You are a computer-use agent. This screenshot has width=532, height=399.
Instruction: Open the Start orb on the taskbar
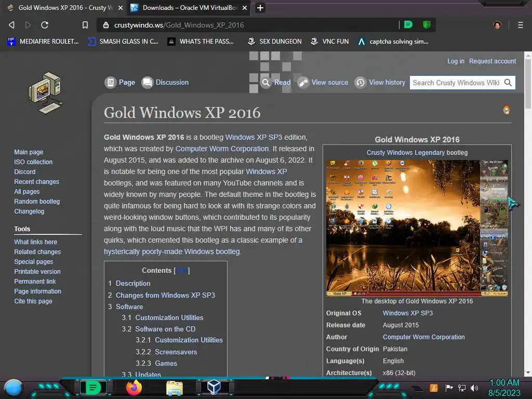[x=14, y=388]
